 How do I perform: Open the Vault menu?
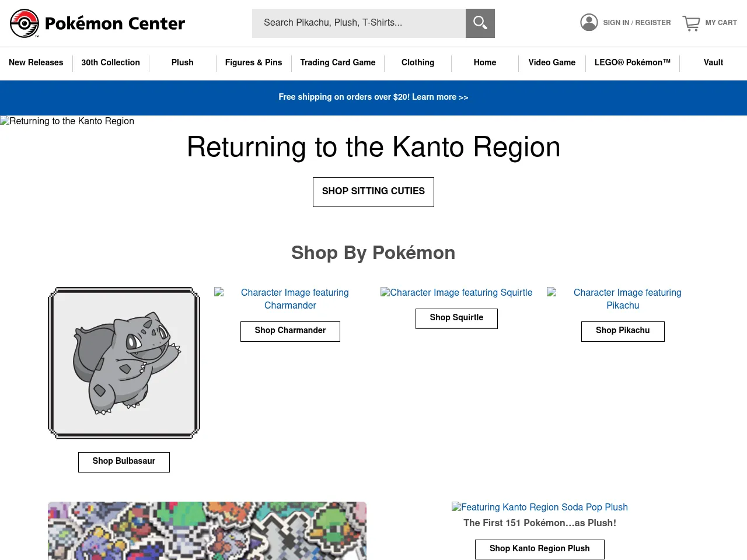(x=713, y=63)
